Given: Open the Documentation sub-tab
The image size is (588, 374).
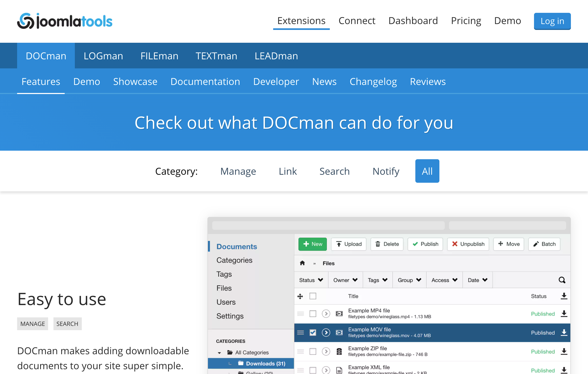Looking at the screenshot, I should coord(205,81).
